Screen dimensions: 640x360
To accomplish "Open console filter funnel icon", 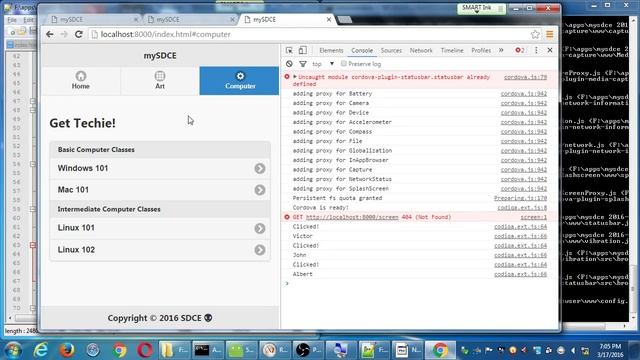I will click(303, 64).
